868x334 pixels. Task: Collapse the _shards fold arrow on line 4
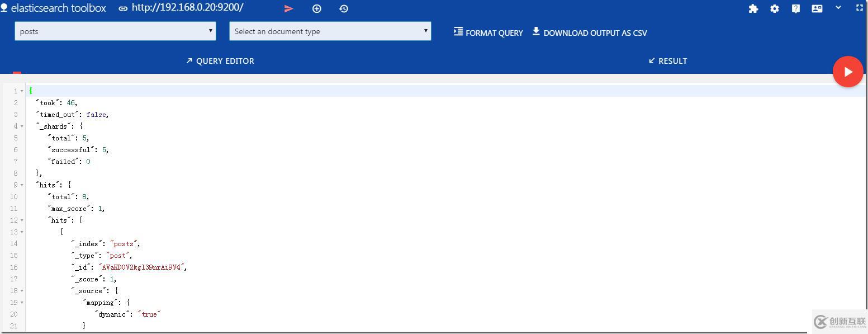(x=22, y=126)
